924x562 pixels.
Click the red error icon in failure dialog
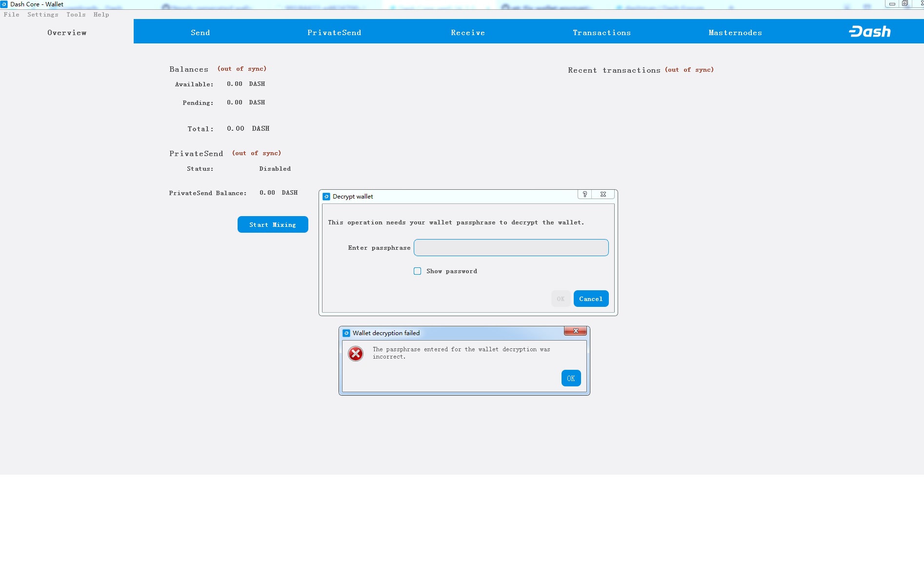(356, 353)
